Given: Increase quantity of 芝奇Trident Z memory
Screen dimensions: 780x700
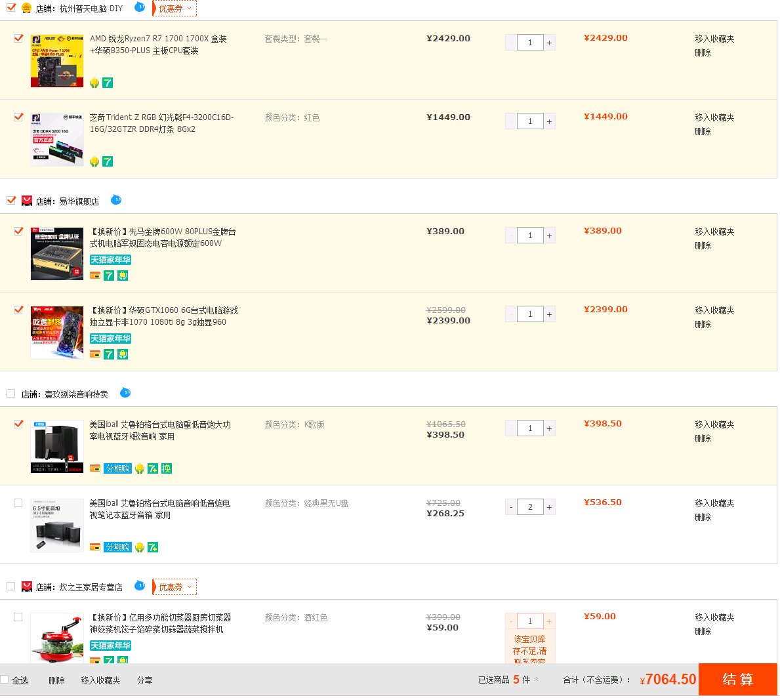Looking at the screenshot, I should click(x=549, y=121).
